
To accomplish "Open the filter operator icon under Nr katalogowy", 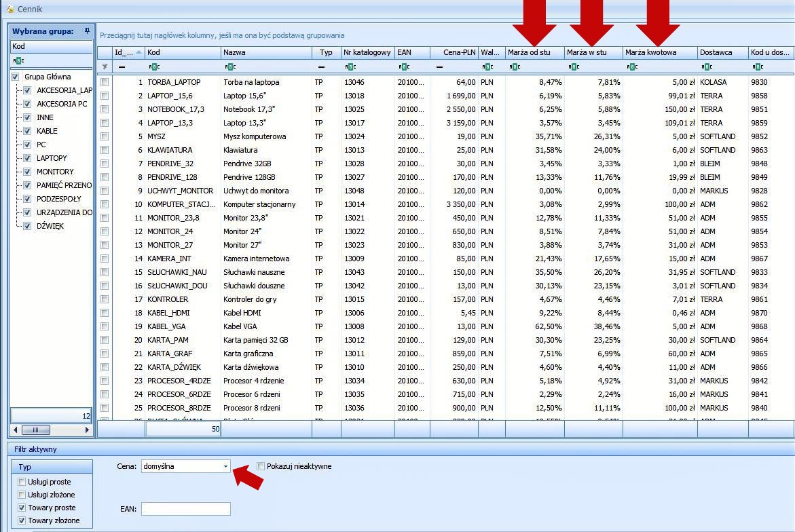I will (x=350, y=66).
